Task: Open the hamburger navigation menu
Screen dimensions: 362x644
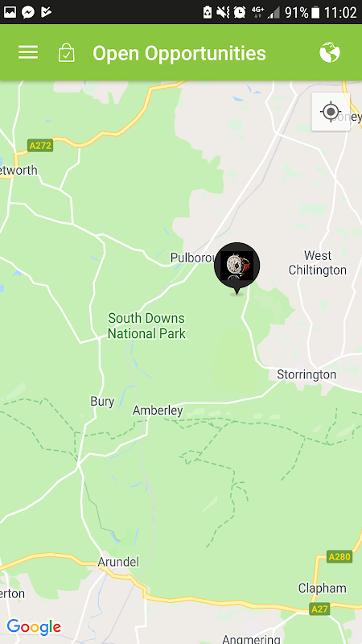Action: coord(28,52)
